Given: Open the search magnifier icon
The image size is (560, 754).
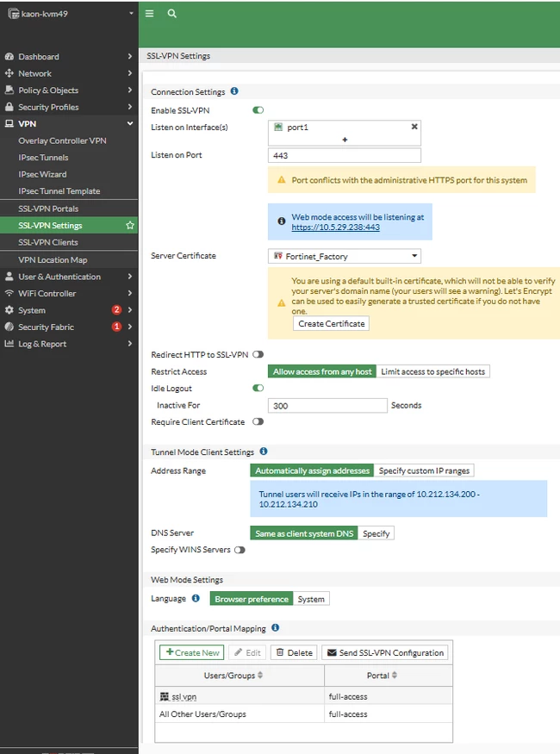Looking at the screenshot, I should coord(171,14).
